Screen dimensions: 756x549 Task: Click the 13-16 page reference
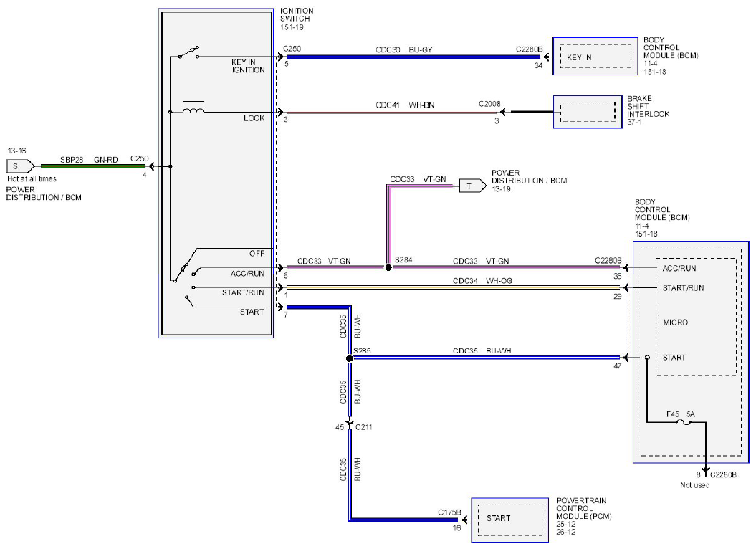(x=17, y=151)
